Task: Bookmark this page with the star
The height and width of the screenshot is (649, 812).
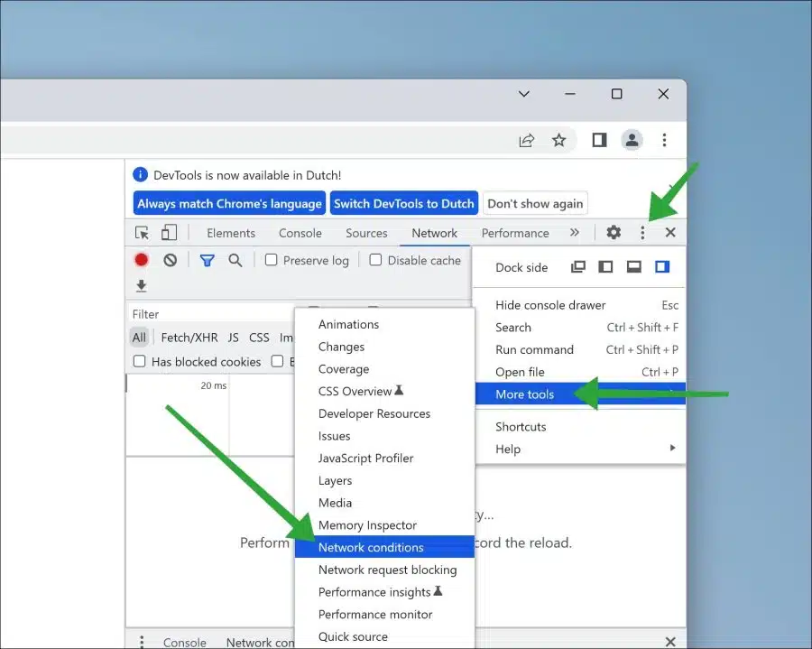Action: [558, 140]
